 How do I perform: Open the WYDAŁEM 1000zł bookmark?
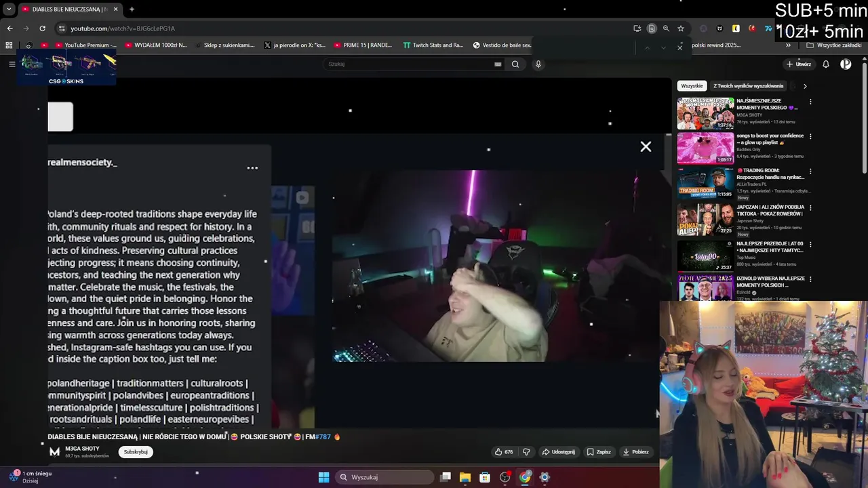(156, 45)
